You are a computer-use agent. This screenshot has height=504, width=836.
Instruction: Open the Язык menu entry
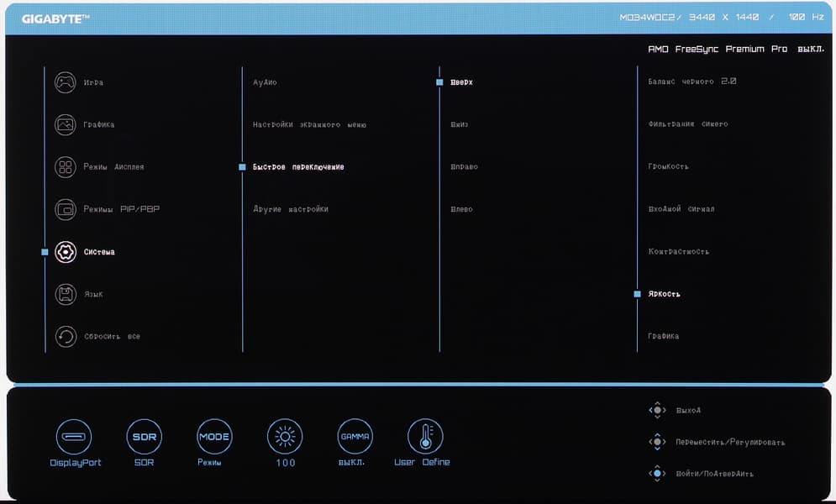pyautogui.click(x=93, y=294)
